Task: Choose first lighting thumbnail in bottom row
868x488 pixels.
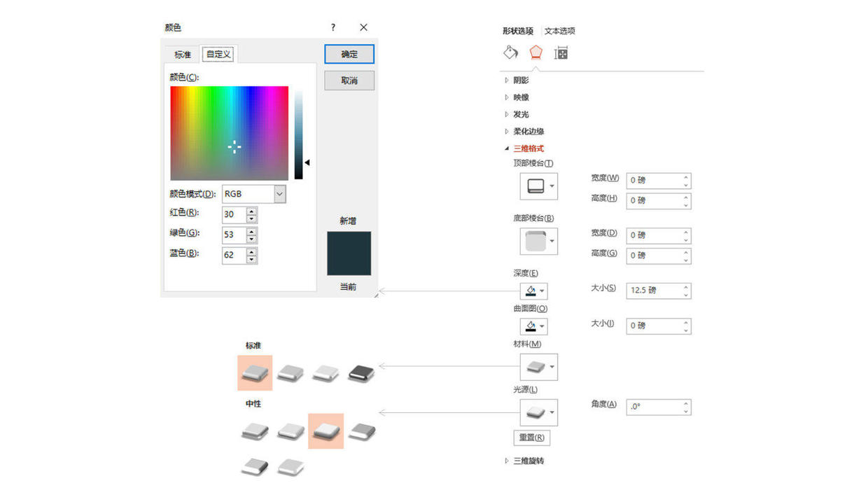Action: [255, 466]
